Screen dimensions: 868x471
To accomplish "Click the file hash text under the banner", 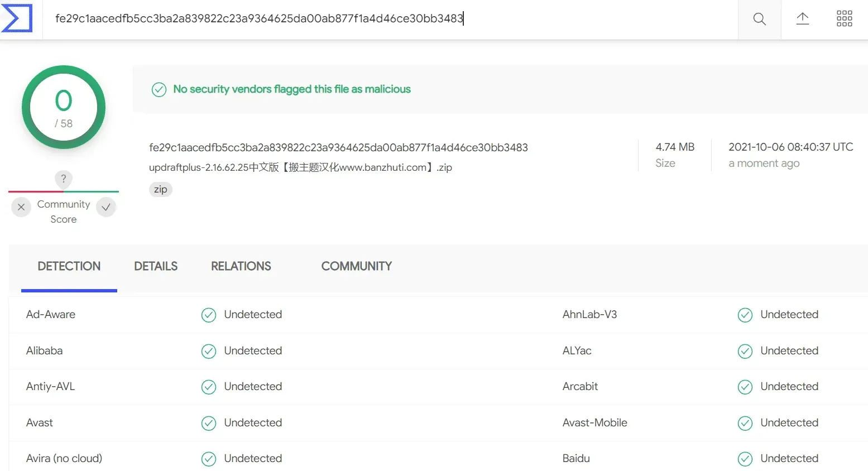I will [x=338, y=147].
